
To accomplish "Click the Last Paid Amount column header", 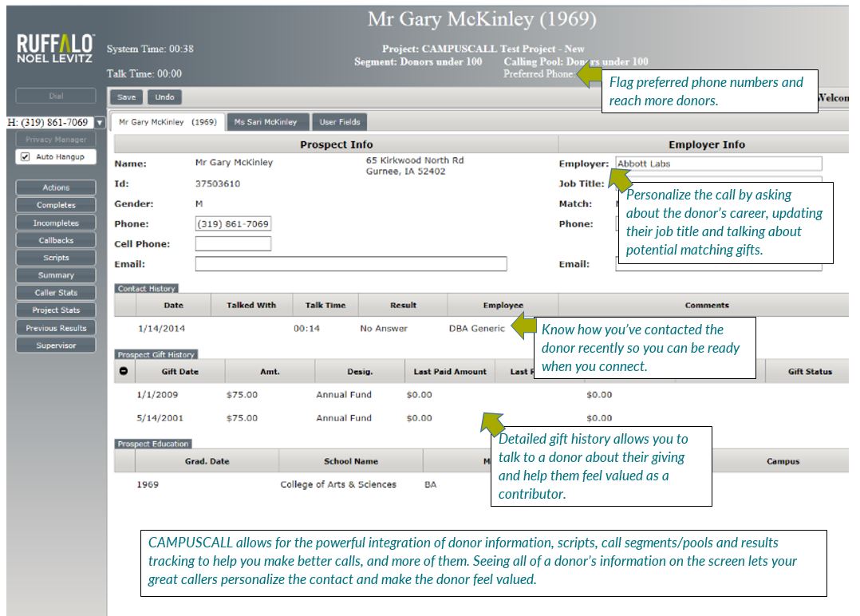I will pos(450,371).
